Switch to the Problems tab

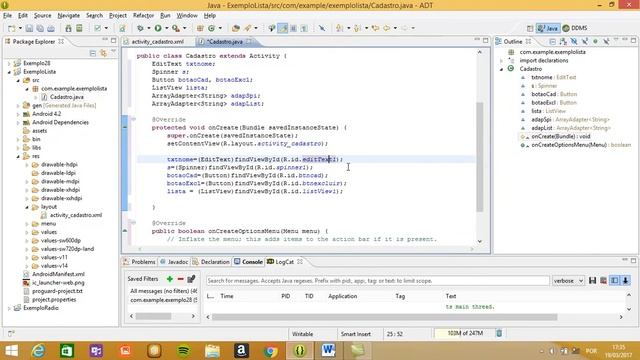point(139,262)
